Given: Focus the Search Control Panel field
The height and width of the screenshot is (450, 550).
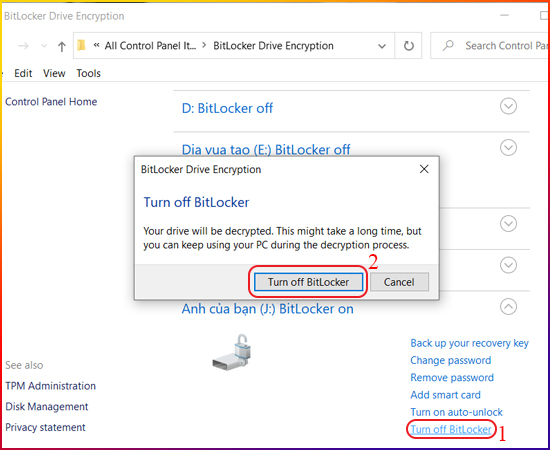Looking at the screenshot, I should [490, 46].
